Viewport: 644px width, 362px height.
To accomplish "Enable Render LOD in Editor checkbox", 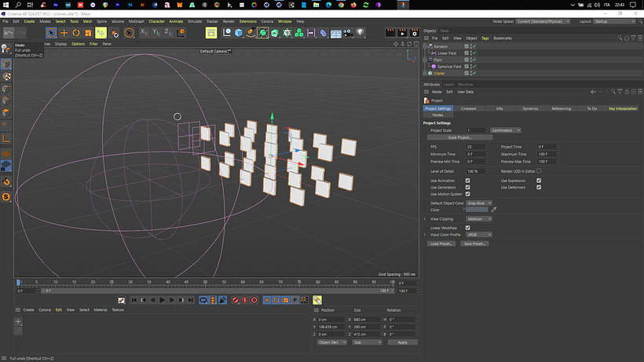I will pyautogui.click(x=539, y=170).
